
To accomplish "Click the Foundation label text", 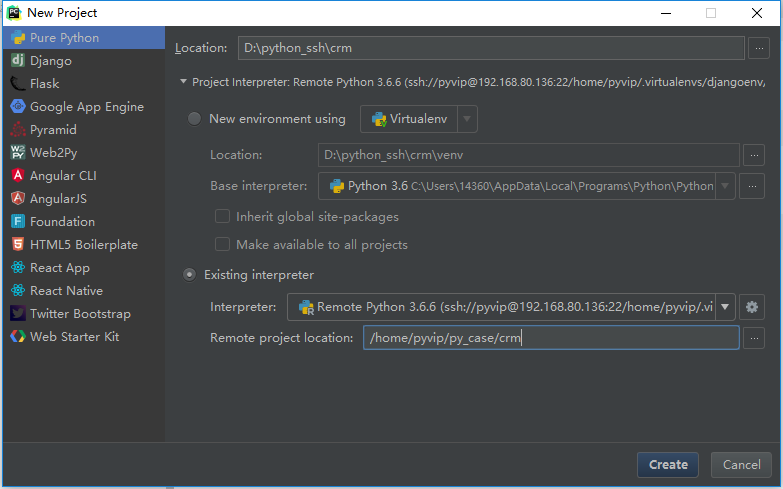I will tap(62, 221).
